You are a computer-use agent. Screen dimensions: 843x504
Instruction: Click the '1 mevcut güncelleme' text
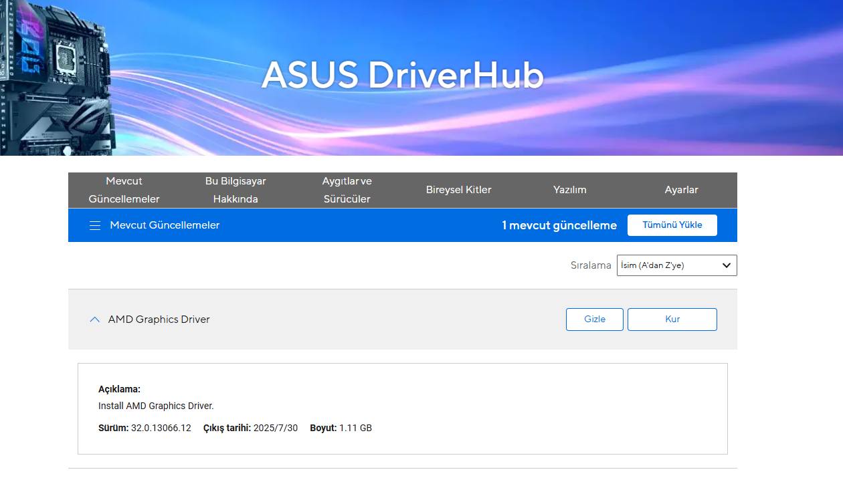tap(559, 225)
